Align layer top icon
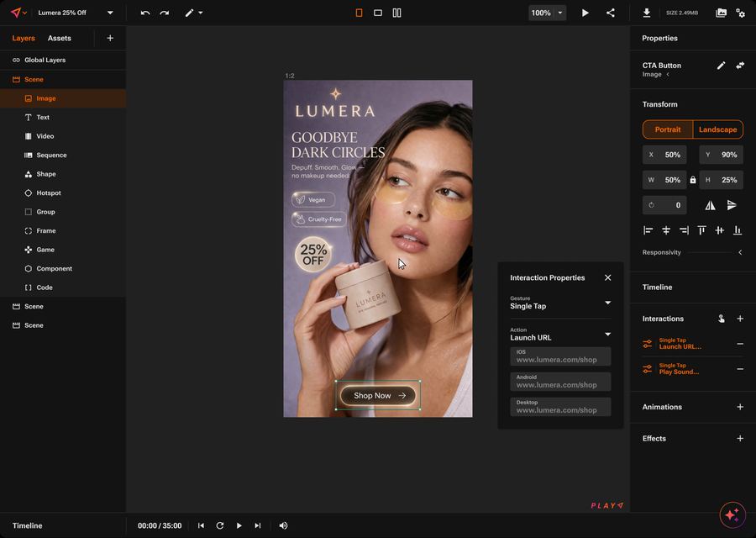Image resolution: width=756 pixels, height=538 pixels. click(x=701, y=230)
